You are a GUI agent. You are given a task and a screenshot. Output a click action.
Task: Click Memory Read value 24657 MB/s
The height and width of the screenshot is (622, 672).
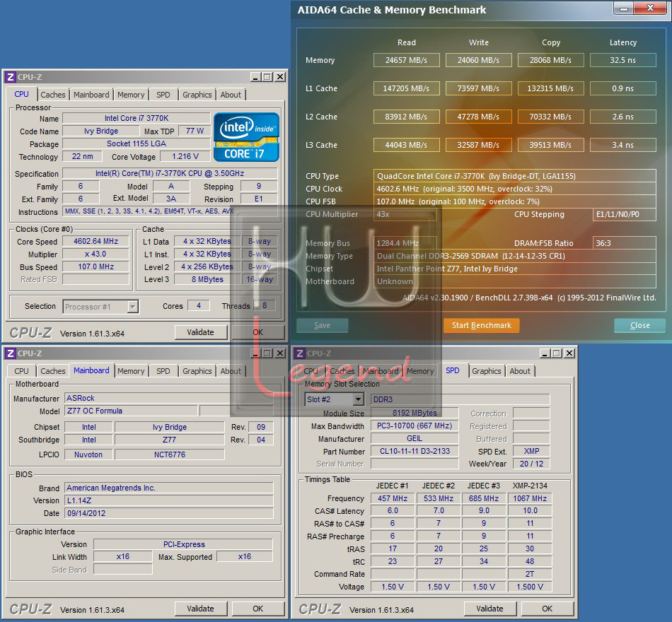pyautogui.click(x=406, y=60)
